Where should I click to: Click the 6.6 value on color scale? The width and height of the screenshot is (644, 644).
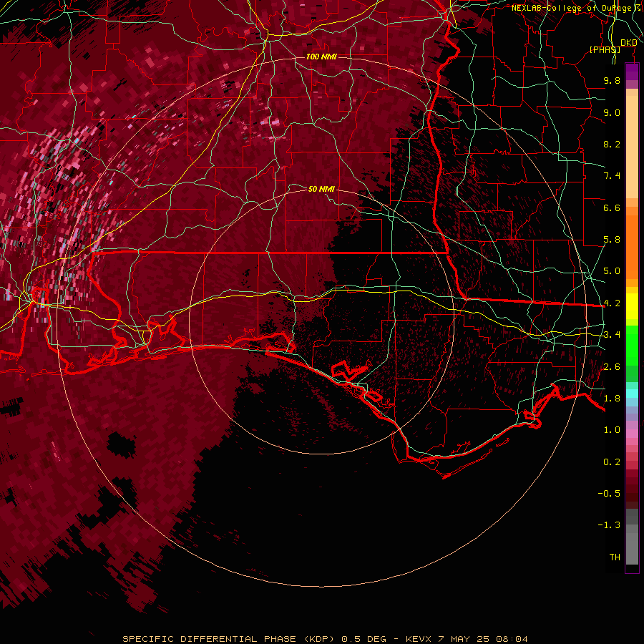click(612, 208)
